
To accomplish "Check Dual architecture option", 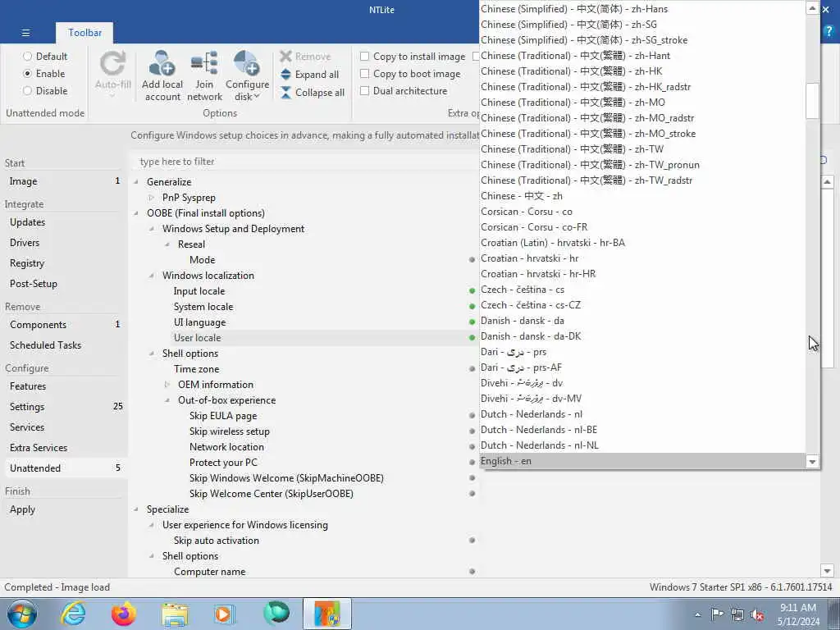I will [364, 90].
